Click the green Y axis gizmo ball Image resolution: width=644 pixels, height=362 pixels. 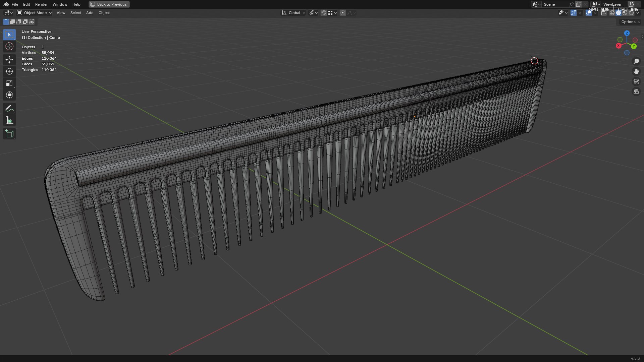[634, 46]
